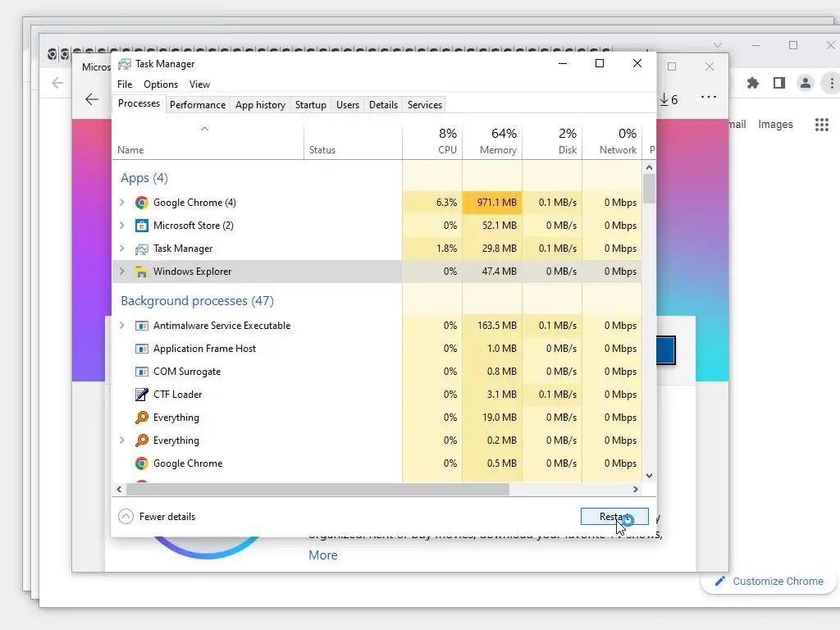Click the back arrow in Microsoft Store window
This screenshot has width=840, height=630.
(92, 99)
